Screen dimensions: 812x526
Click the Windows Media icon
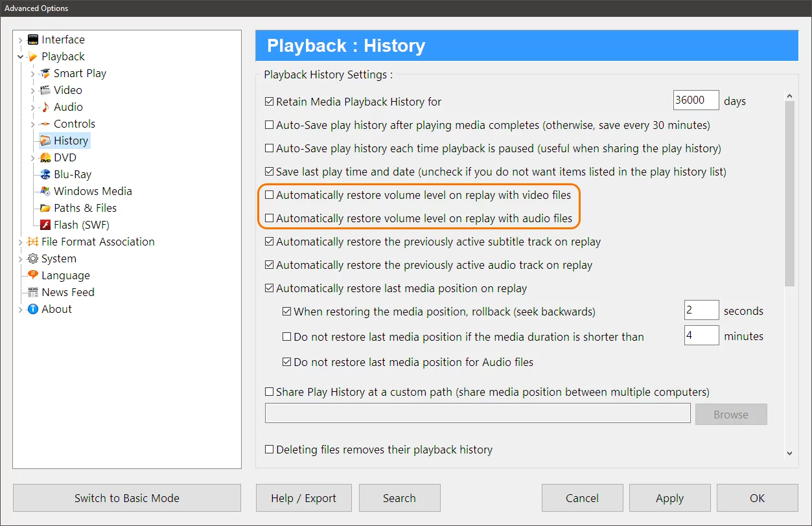(x=45, y=191)
